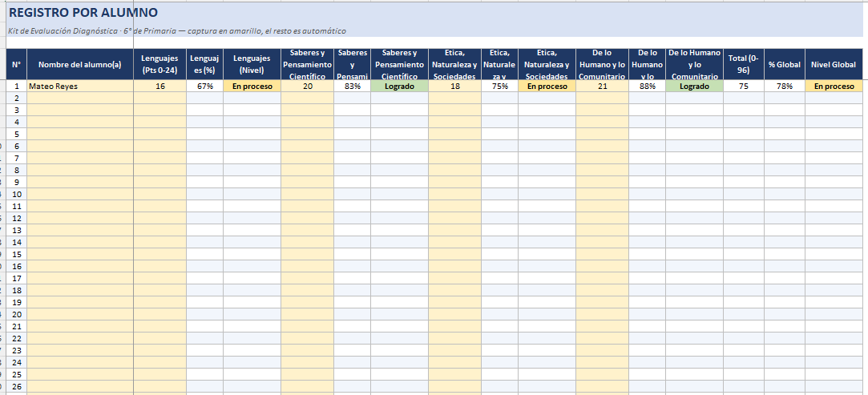Select the student number 2 cell

tap(16, 98)
